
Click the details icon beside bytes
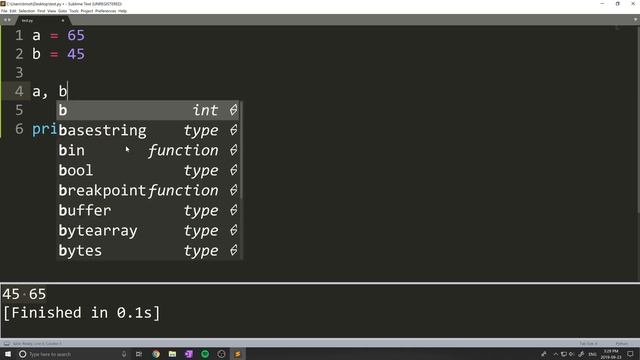(233, 250)
